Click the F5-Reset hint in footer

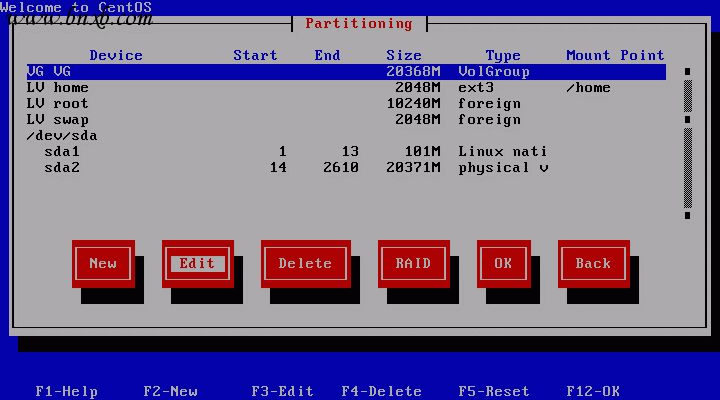pyautogui.click(x=494, y=392)
